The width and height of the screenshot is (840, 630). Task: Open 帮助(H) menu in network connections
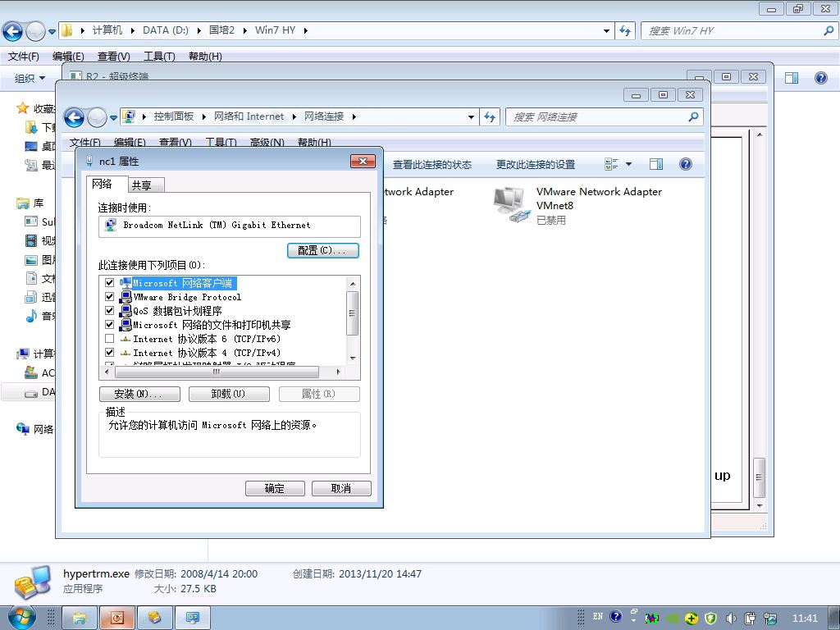pyautogui.click(x=314, y=143)
